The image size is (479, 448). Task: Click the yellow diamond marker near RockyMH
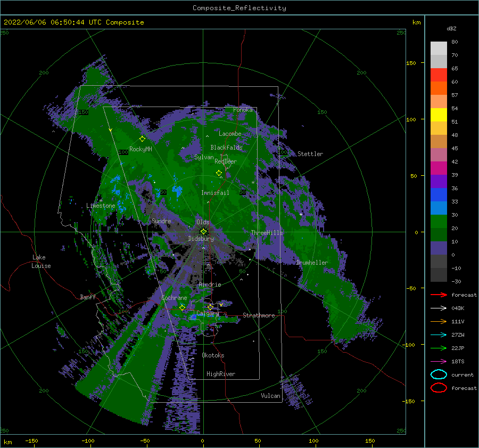tap(142, 139)
